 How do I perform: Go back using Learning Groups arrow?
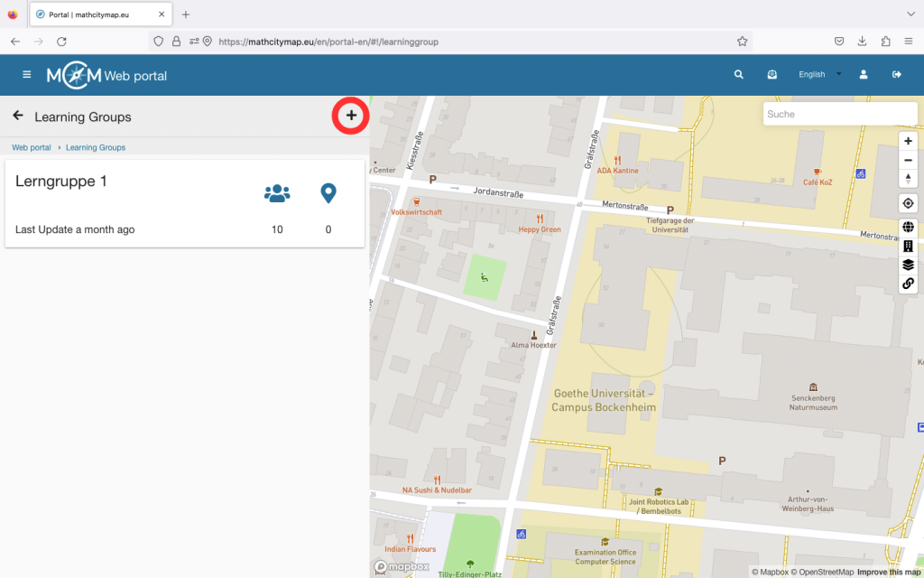pos(18,116)
